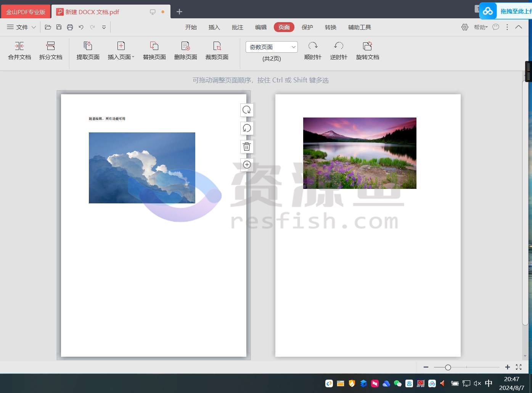Switch to the 编辑 tab

(x=261, y=27)
